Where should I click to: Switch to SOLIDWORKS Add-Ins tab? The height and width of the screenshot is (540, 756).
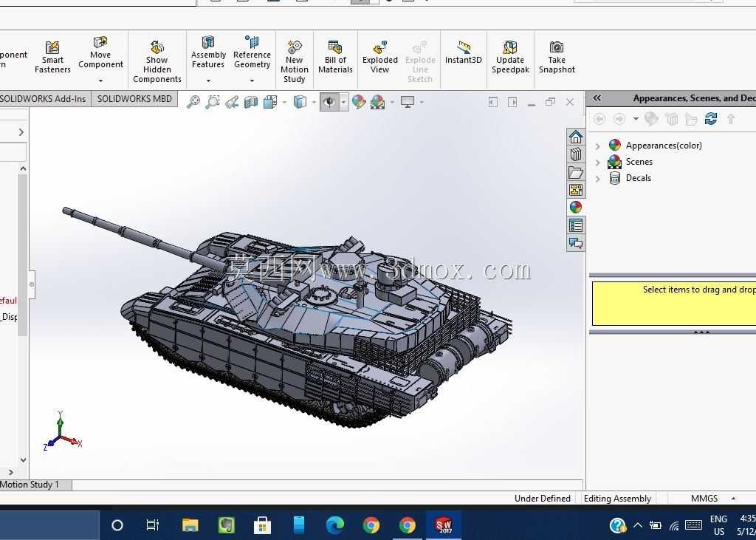44,99
